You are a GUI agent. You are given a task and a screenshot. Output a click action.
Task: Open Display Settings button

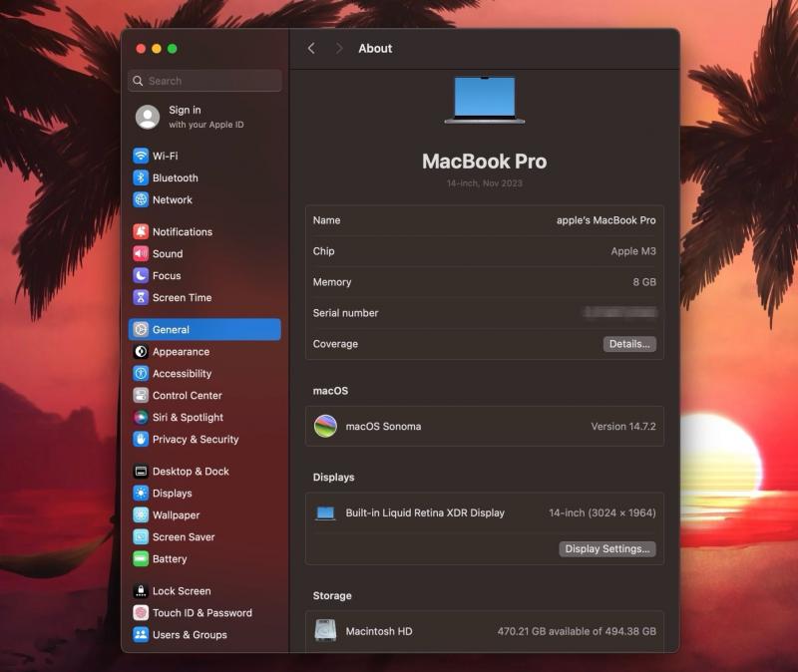pos(607,549)
